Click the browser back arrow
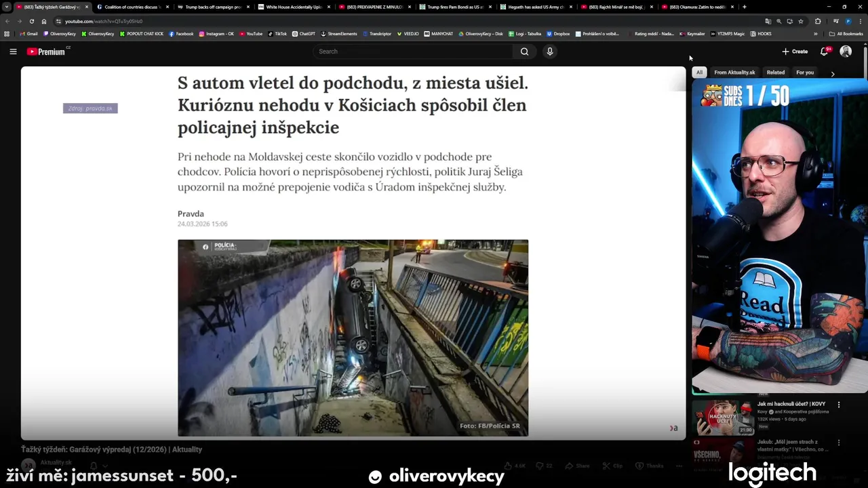868x488 pixels. (x=7, y=21)
